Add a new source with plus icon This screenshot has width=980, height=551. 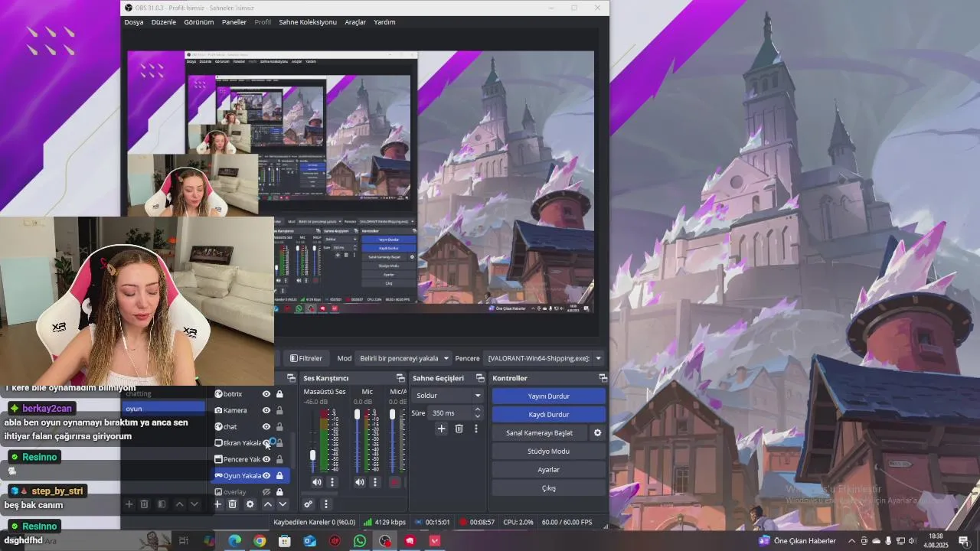[217, 504]
